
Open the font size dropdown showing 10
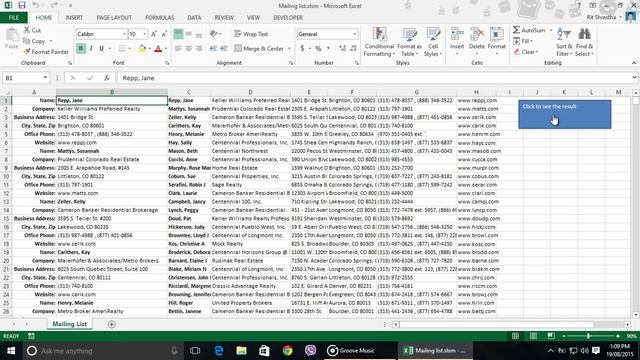click(144, 34)
